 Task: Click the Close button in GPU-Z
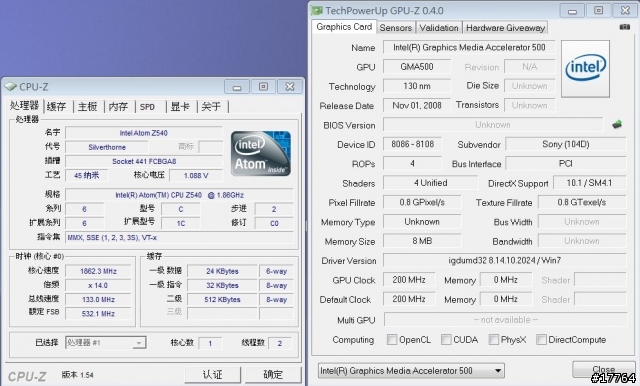pyautogui.click(x=604, y=369)
